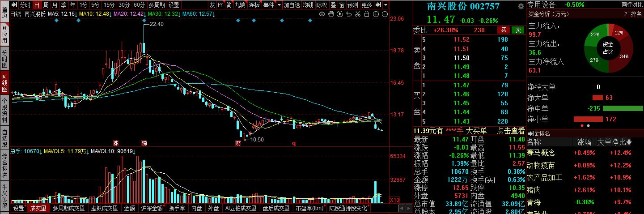Switch to 15分 minute chart

point(109,5)
